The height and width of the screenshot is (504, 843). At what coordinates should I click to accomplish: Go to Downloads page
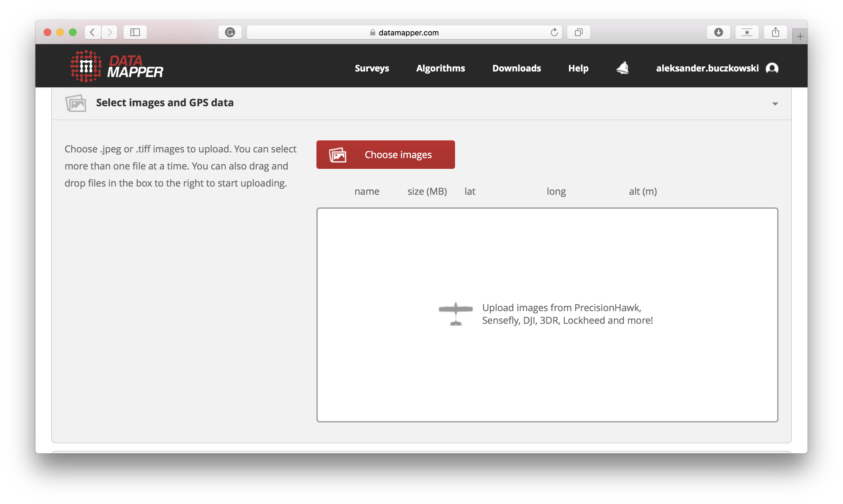(x=516, y=68)
